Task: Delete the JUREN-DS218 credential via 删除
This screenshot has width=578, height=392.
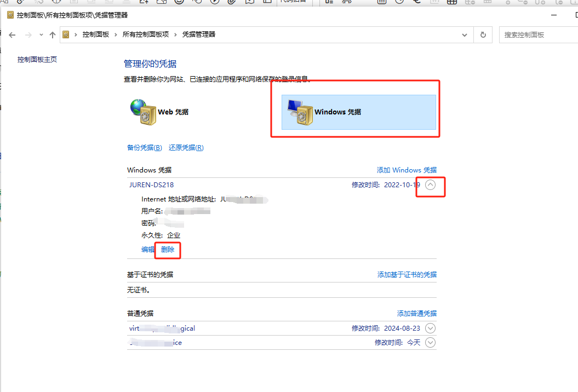Action: click(168, 250)
